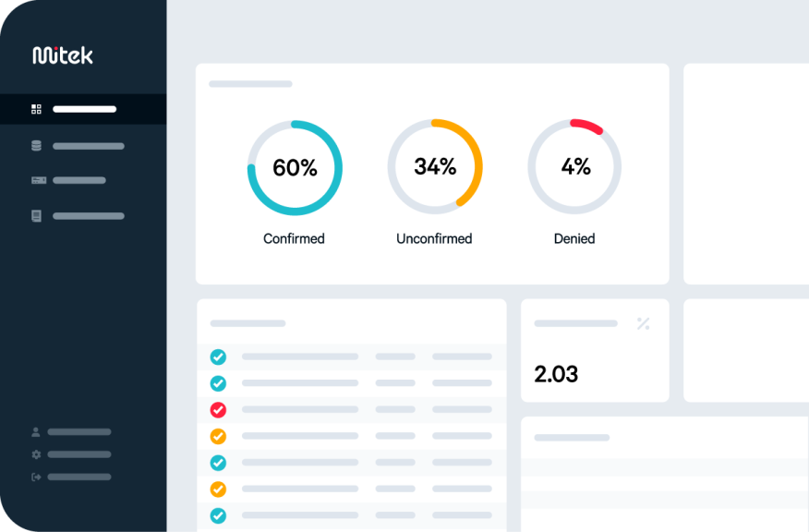Click the teal check icon in second list row
Screen dimensions: 809x532
(x=218, y=383)
